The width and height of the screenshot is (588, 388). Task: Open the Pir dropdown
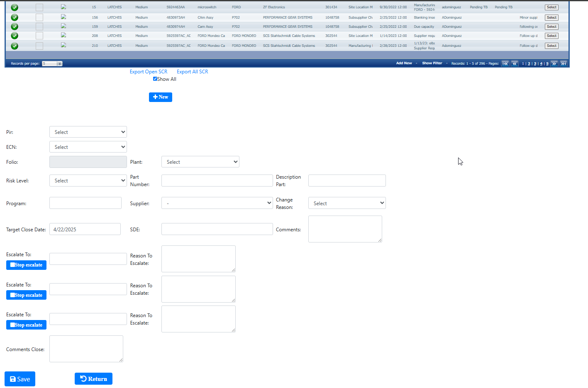pos(88,132)
